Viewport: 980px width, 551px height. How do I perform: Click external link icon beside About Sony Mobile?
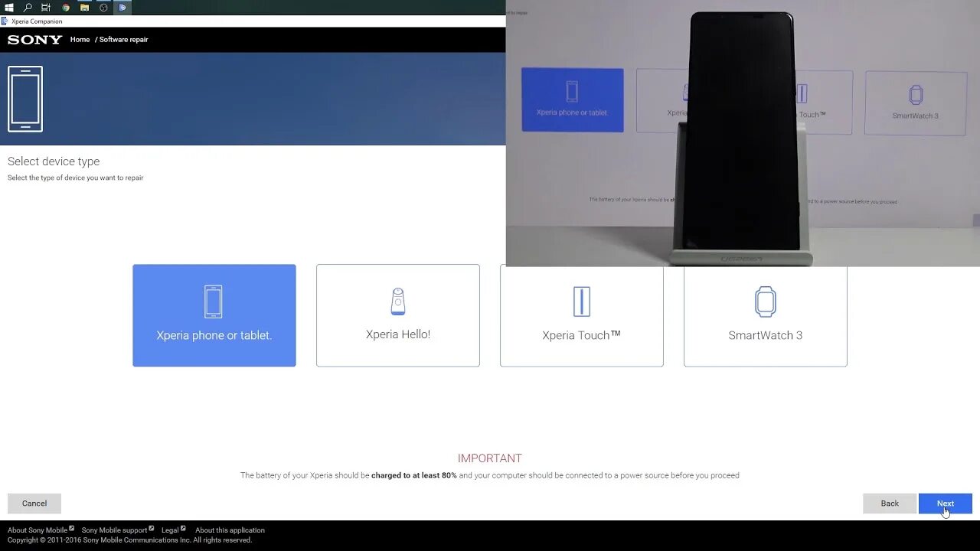tap(72, 528)
